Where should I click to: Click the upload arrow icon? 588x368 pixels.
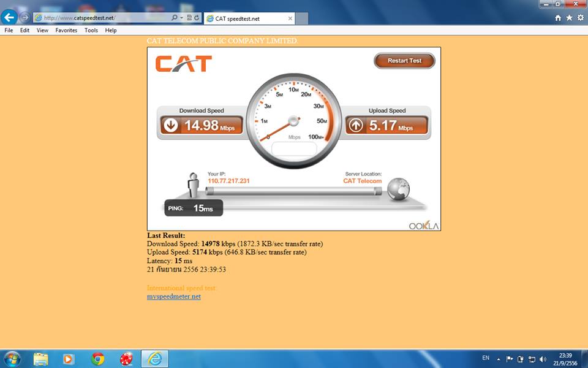(355, 125)
